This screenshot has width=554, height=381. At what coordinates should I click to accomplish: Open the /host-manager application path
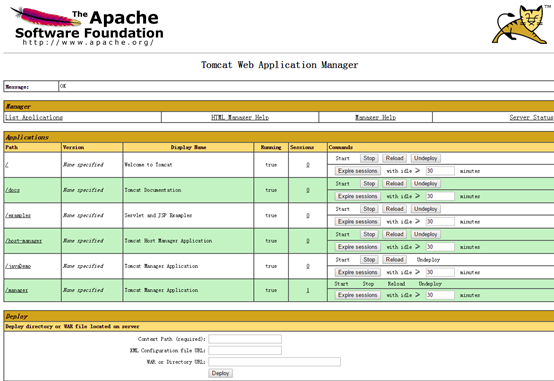point(23,241)
